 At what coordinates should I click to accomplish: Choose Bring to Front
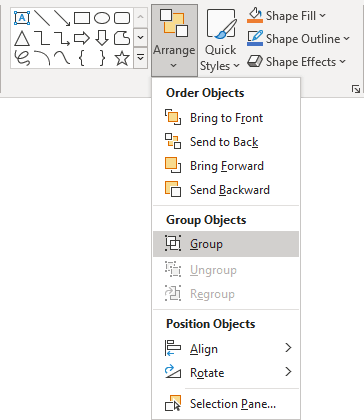[x=226, y=118]
